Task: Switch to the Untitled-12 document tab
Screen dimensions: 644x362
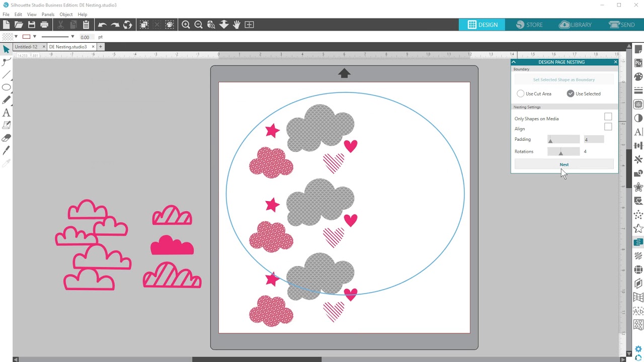Action: click(26, 47)
